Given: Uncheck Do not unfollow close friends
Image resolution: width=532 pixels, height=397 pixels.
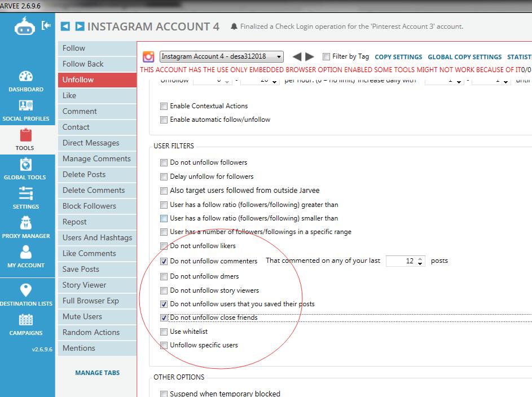Looking at the screenshot, I should 164,317.
